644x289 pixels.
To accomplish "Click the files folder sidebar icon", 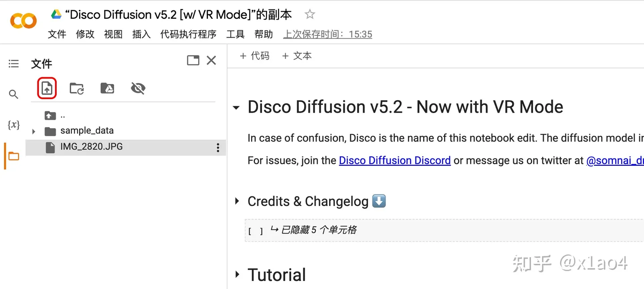I will [14, 156].
